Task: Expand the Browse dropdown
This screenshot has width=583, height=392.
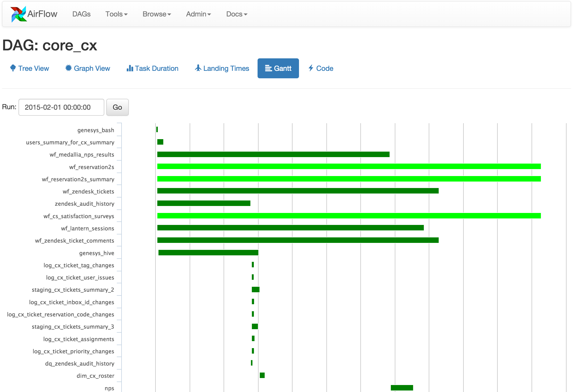Action: (x=156, y=14)
